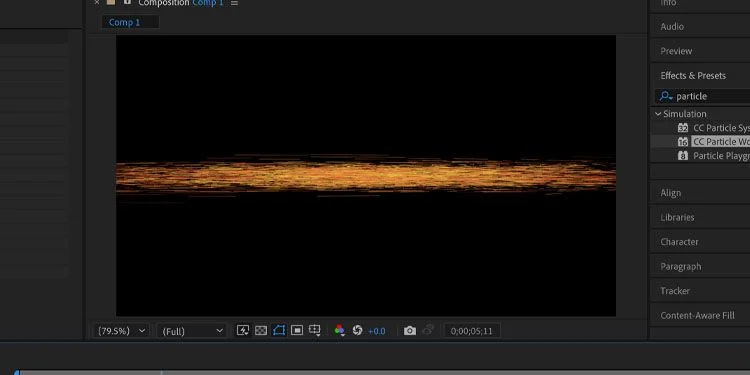Collapse the Simulation effects category
Screen dimensions: 750x375
tap(659, 114)
